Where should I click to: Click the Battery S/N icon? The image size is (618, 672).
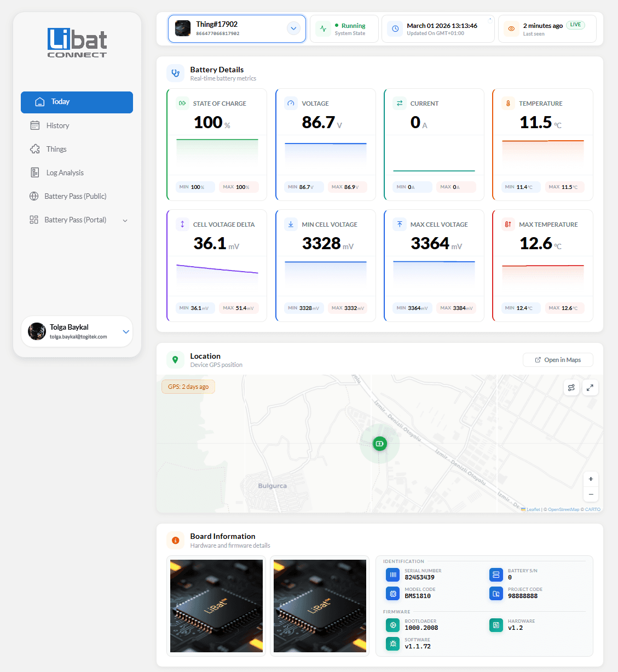click(x=496, y=575)
